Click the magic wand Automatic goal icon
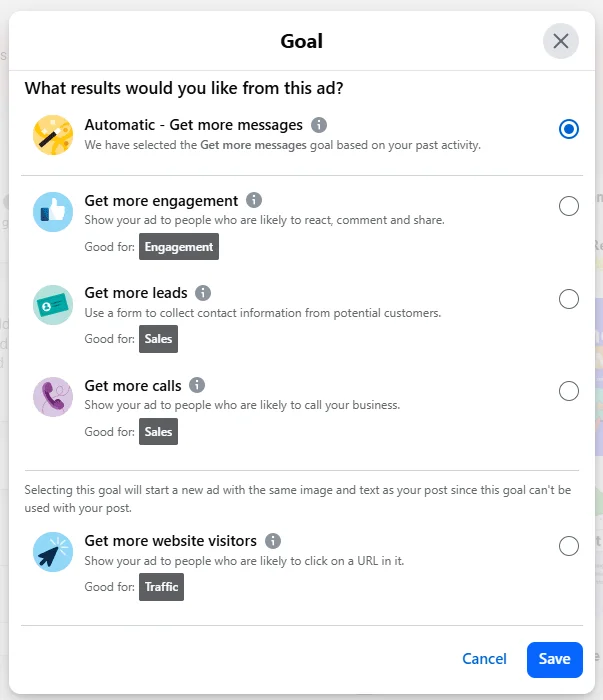The height and width of the screenshot is (700, 603). point(53,135)
